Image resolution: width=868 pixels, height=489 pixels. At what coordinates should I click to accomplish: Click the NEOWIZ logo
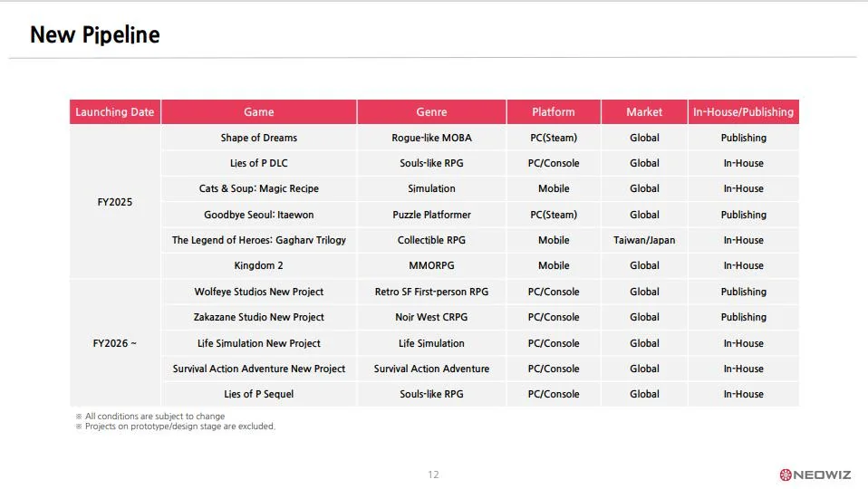(815, 475)
